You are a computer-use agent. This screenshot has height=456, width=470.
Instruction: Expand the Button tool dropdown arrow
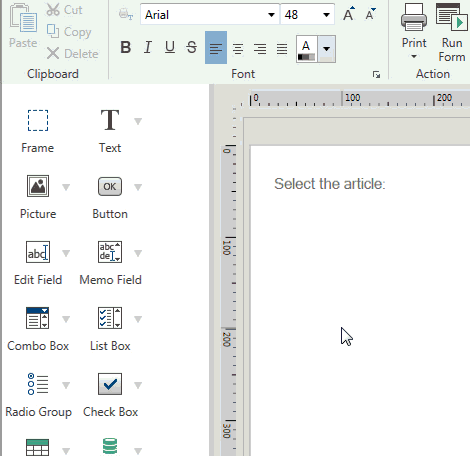point(138,187)
